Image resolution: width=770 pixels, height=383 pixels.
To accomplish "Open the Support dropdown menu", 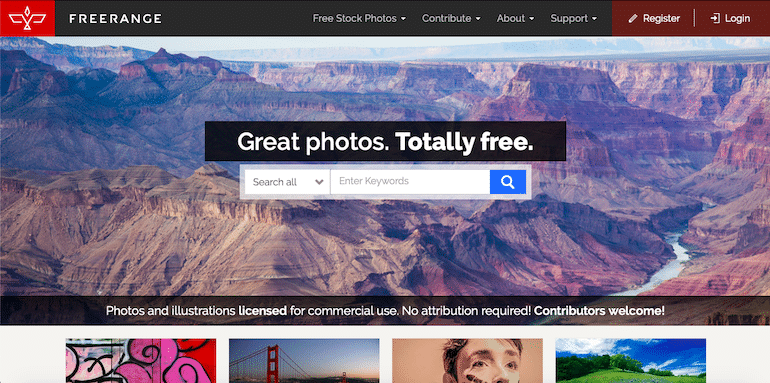I will pos(574,18).
